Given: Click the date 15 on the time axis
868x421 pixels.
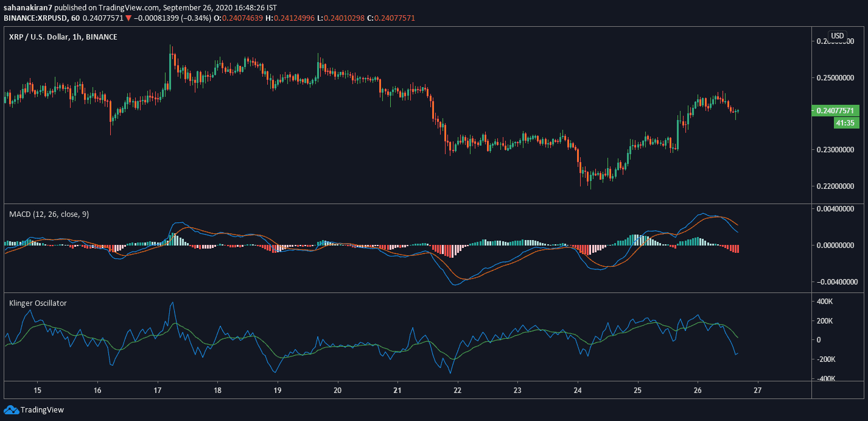Looking at the screenshot, I should click(x=37, y=390).
